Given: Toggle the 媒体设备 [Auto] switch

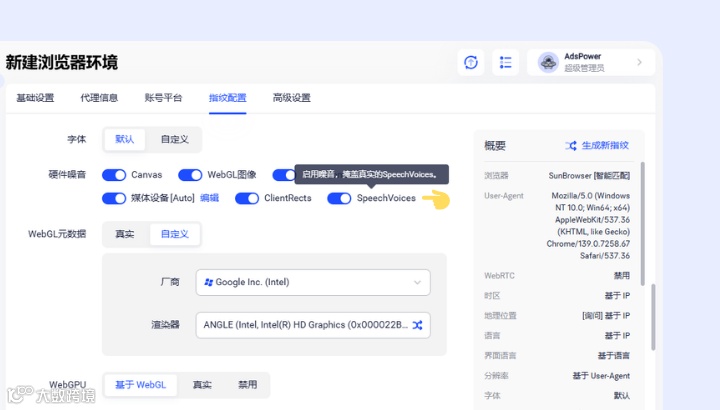Looking at the screenshot, I should tap(114, 198).
